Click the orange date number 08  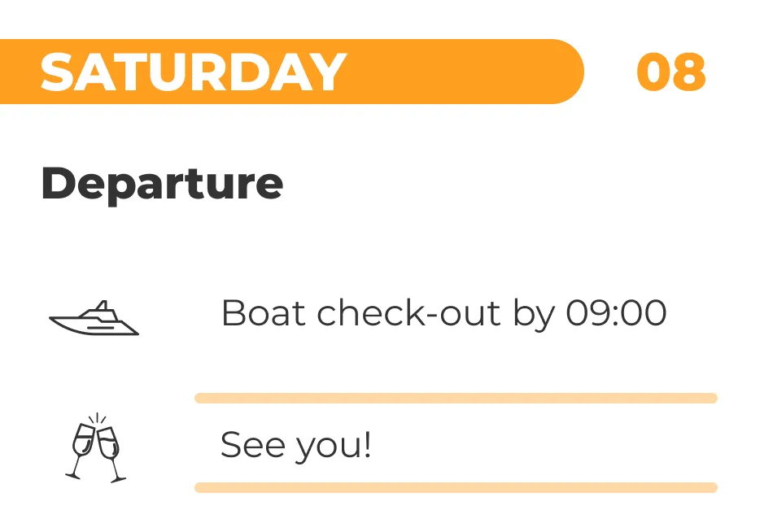(x=670, y=72)
